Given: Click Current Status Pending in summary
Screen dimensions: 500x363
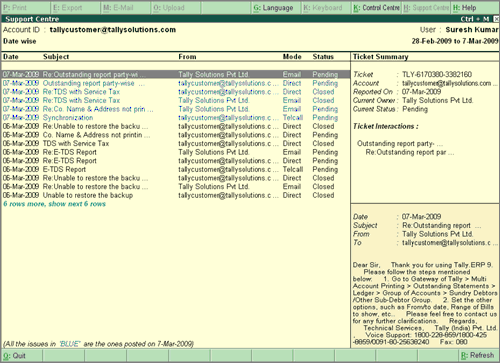Looking at the screenshot, I should (415, 109).
